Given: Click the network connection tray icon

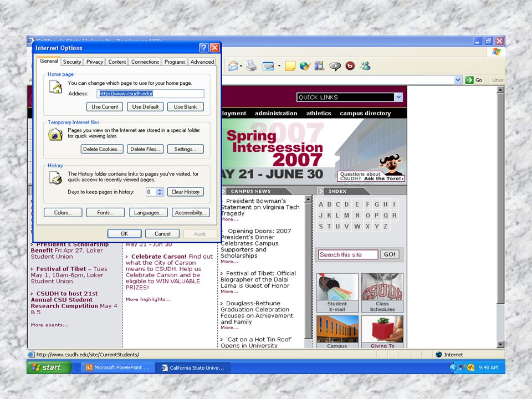Looking at the screenshot, I should tap(462, 367).
